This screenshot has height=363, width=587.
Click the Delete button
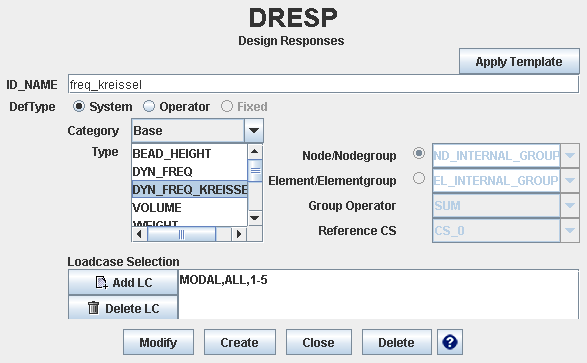tap(396, 342)
